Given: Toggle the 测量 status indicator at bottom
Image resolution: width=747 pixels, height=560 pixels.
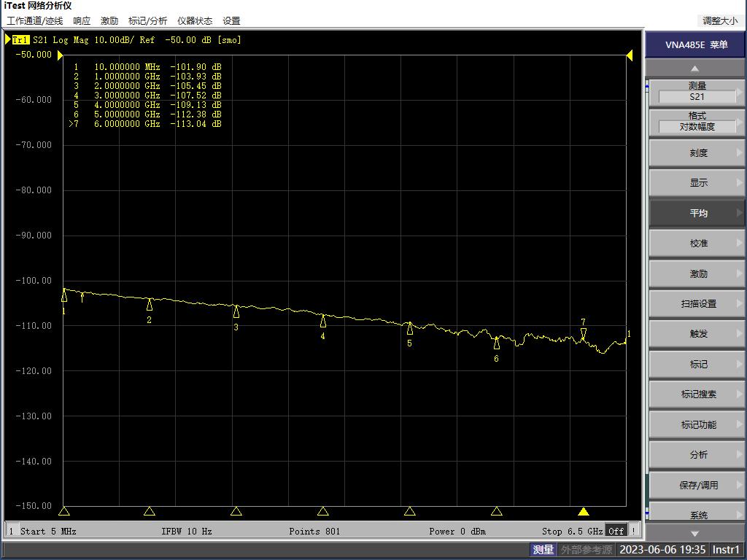Looking at the screenshot, I should (543, 550).
